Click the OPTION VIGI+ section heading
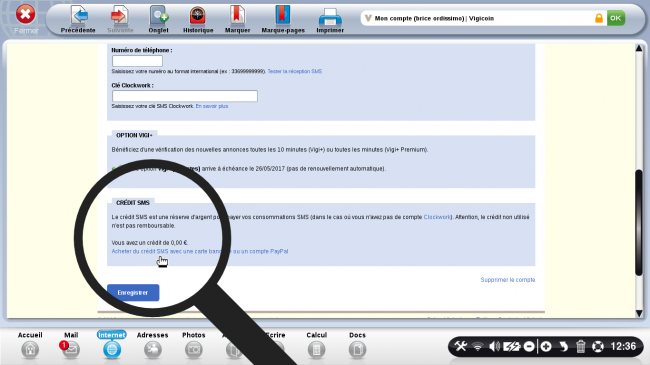 tap(134, 135)
